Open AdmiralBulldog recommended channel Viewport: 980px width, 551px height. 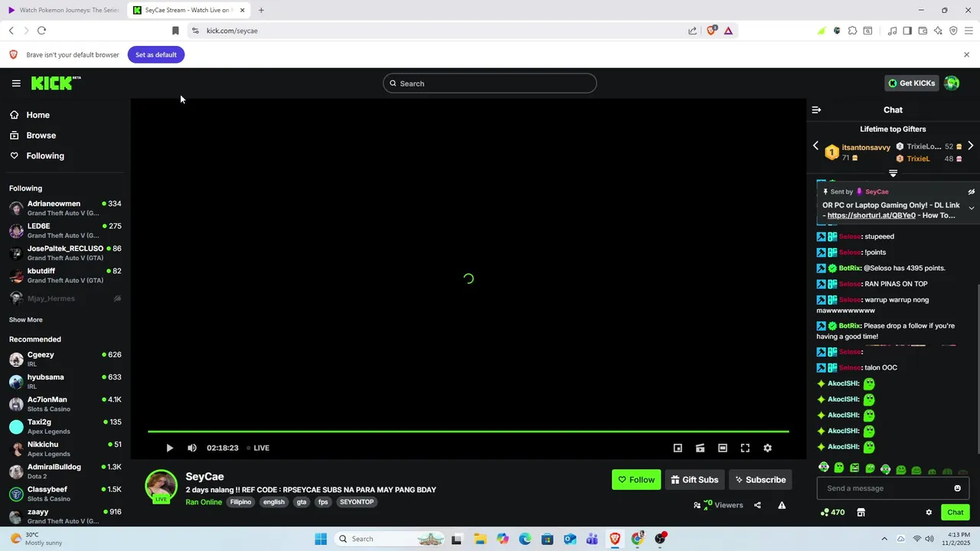click(x=64, y=471)
